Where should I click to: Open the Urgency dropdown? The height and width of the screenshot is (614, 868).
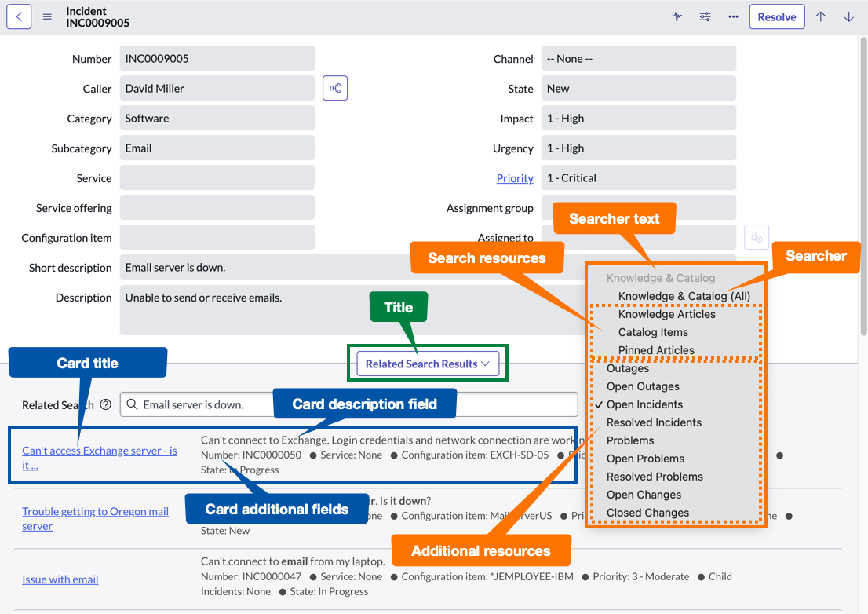638,148
